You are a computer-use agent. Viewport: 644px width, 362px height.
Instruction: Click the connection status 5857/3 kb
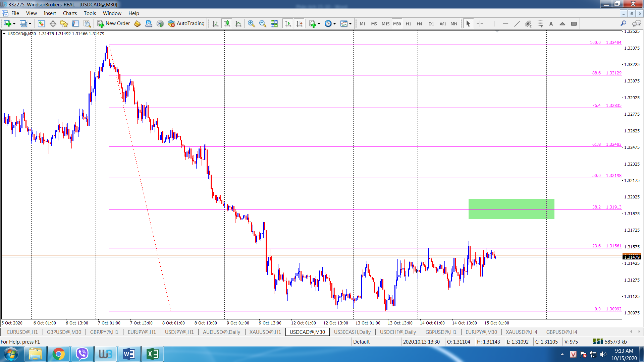tap(609, 342)
